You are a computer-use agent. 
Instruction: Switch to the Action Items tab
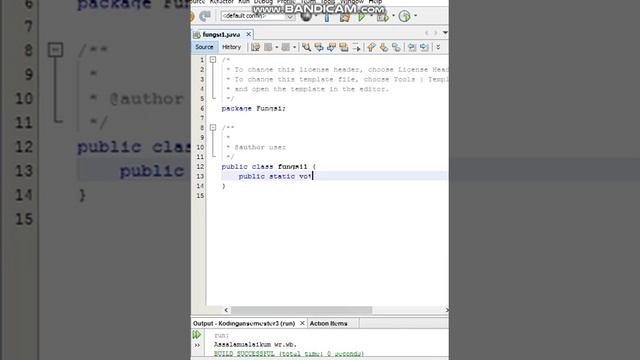[x=329, y=323]
